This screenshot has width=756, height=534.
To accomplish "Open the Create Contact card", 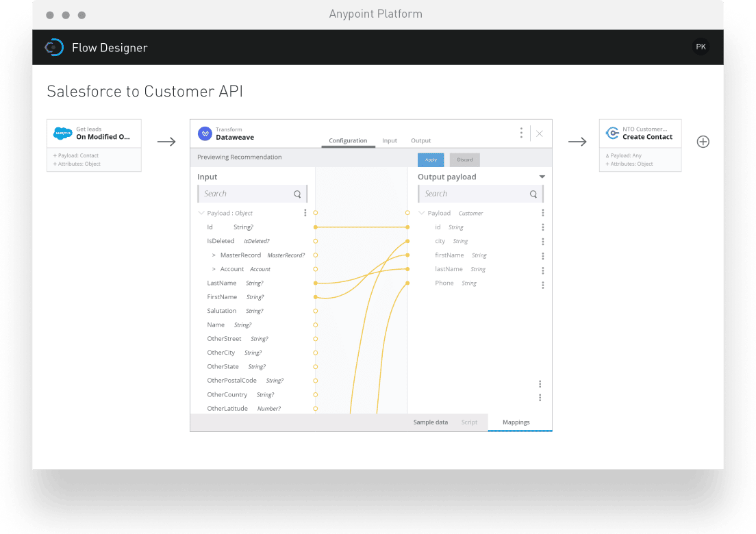I will pos(640,145).
